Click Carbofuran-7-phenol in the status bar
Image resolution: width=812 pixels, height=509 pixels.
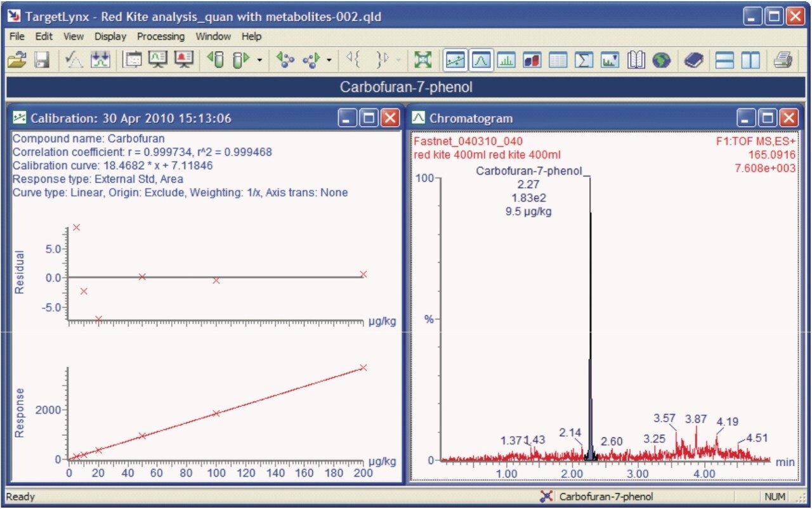[x=606, y=497]
